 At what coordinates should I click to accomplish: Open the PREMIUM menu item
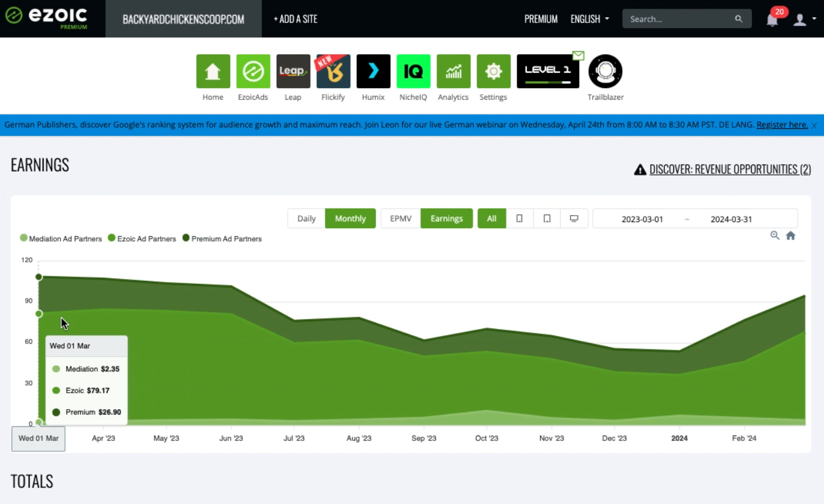coord(541,19)
